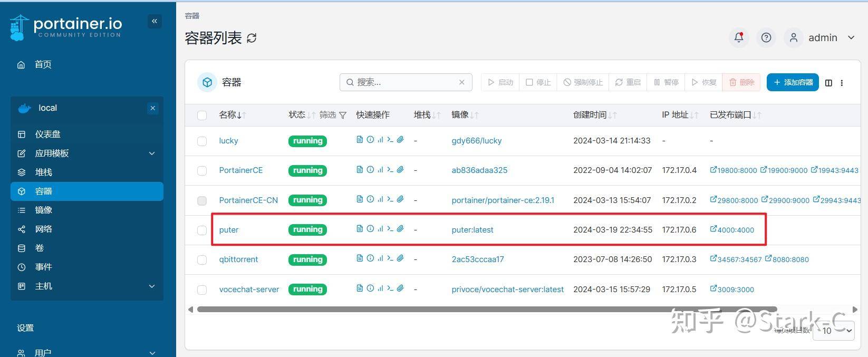The image size is (868, 357).
Task: Click the horizontal table scrollbar
Action: pyautogui.click(x=487, y=310)
